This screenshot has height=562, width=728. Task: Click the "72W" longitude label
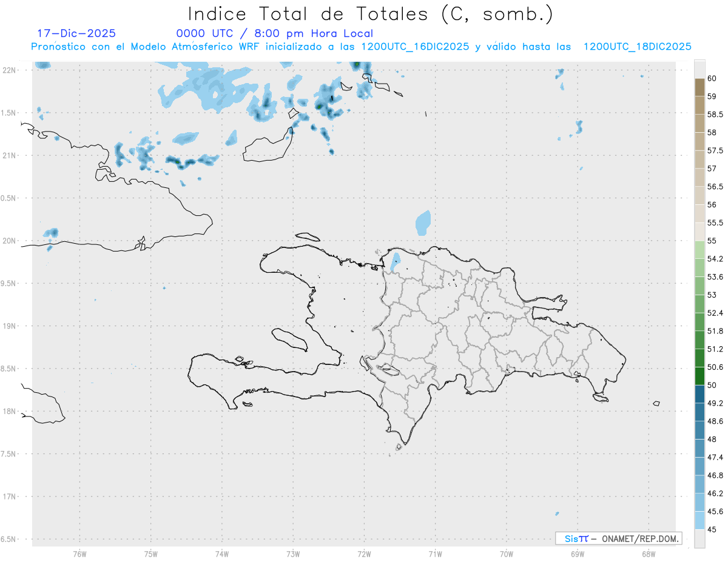point(364,553)
